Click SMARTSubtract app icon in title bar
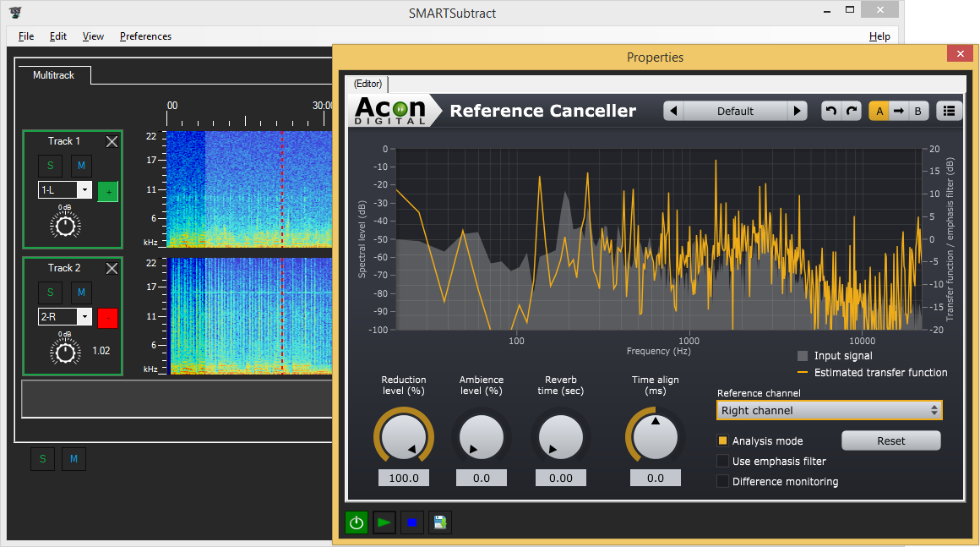The image size is (980, 547). (x=15, y=12)
